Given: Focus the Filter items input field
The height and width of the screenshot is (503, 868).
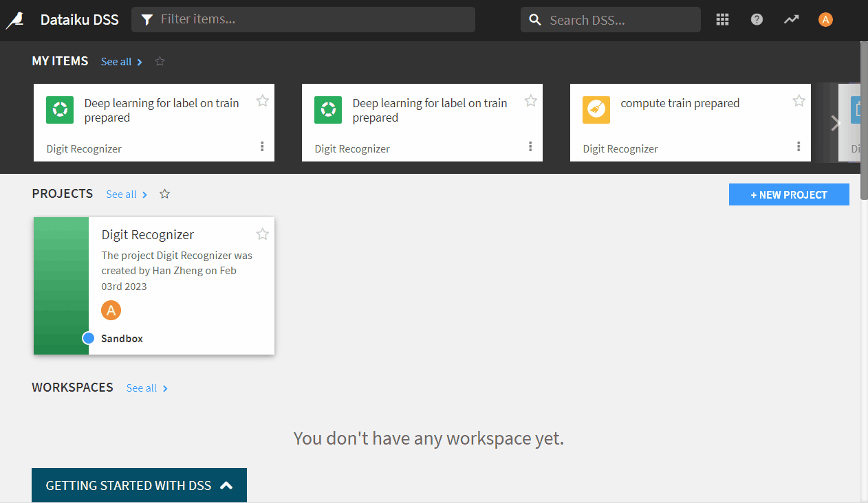Looking at the screenshot, I should pos(303,19).
